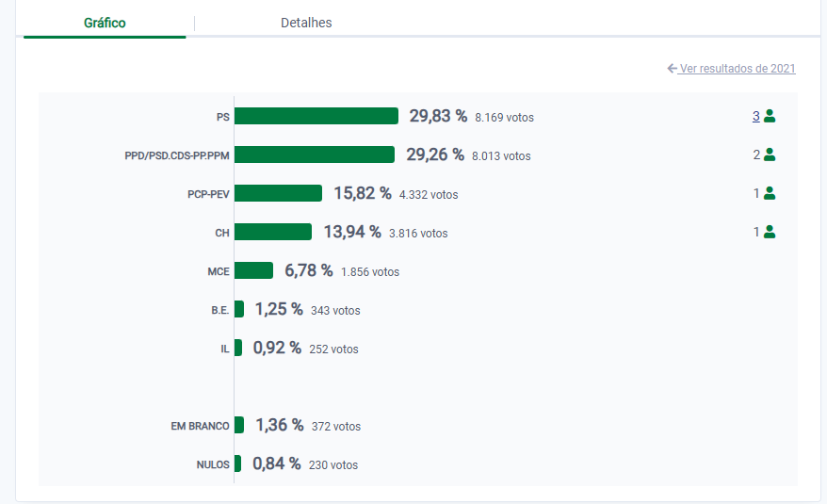Image resolution: width=827 pixels, height=504 pixels.
Task: Click the IL party label
Action: pyautogui.click(x=224, y=349)
